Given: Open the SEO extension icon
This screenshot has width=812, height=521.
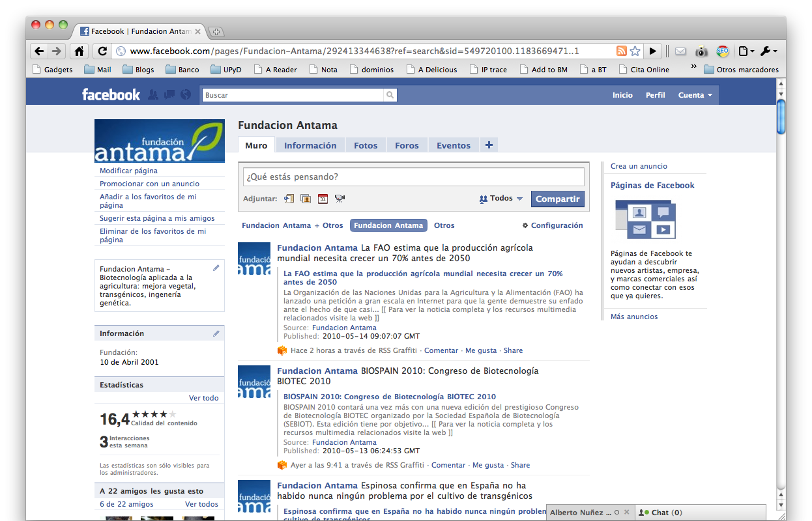Looking at the screenshot, I should coord(722,51).
